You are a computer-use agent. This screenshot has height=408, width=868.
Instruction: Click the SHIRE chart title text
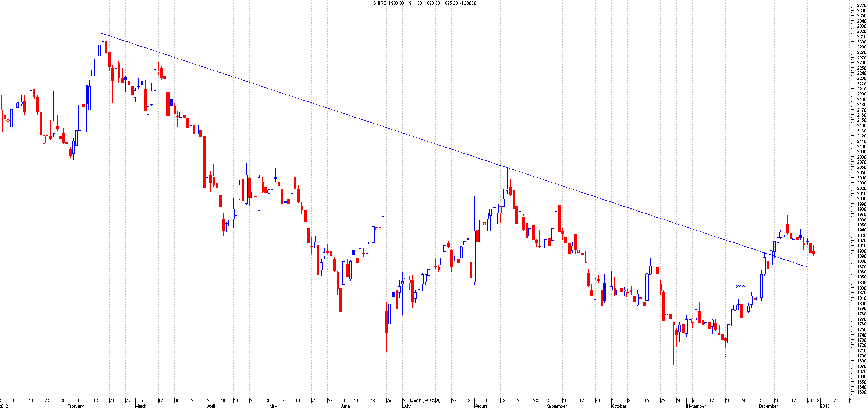[425, 3]
